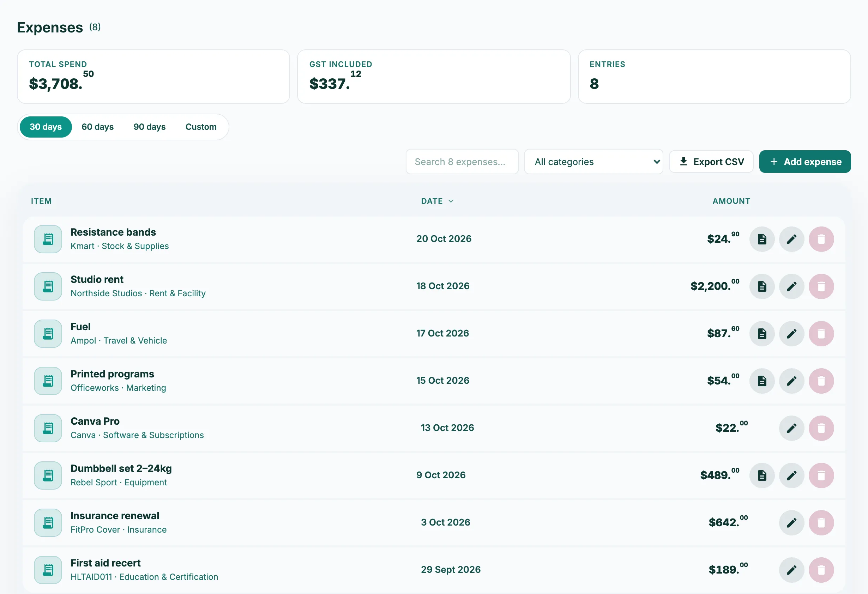Open receipt document for Studio rent
Screen dimensions: 868x594
click(x=762, y=286)
